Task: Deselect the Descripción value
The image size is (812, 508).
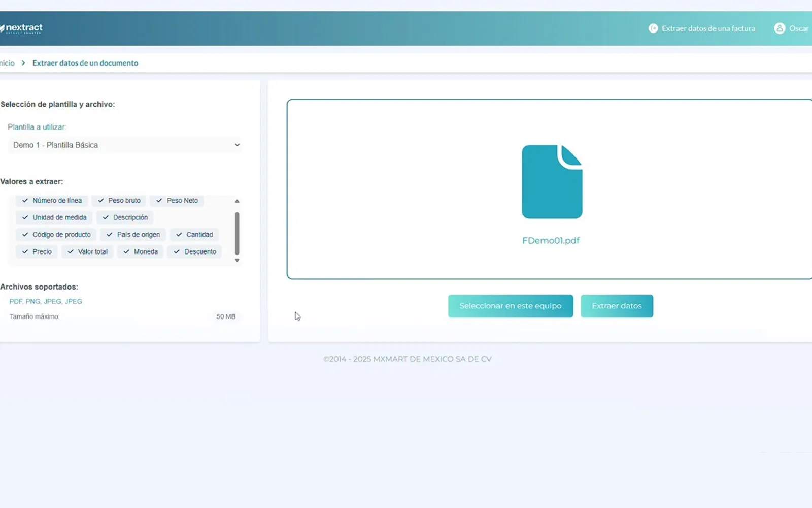Action: (x=125, y=217)
